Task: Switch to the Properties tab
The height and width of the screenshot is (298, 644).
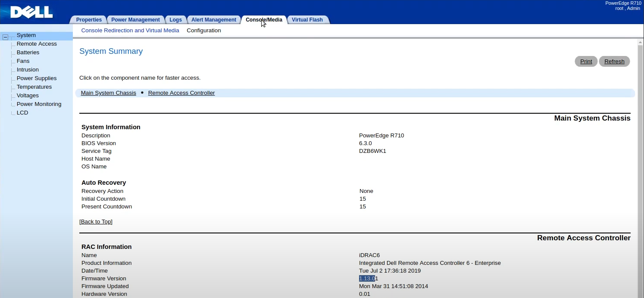Action: [x=89, y=20]
